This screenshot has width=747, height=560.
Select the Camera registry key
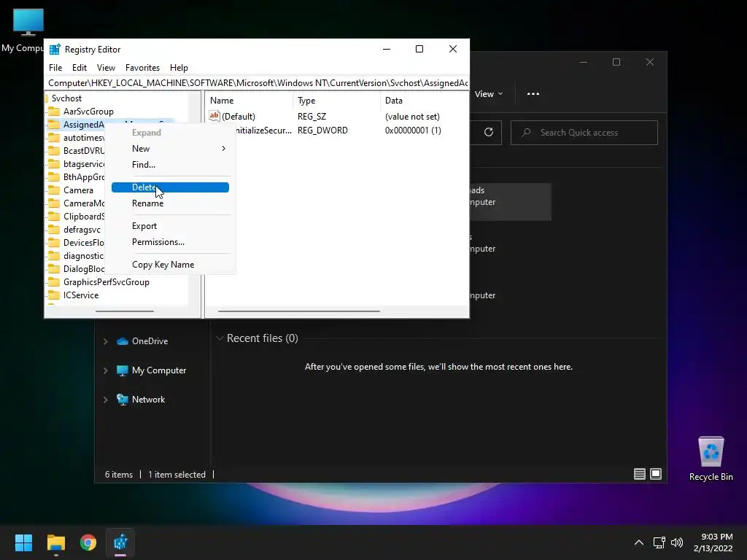click(x=78, y=190)
